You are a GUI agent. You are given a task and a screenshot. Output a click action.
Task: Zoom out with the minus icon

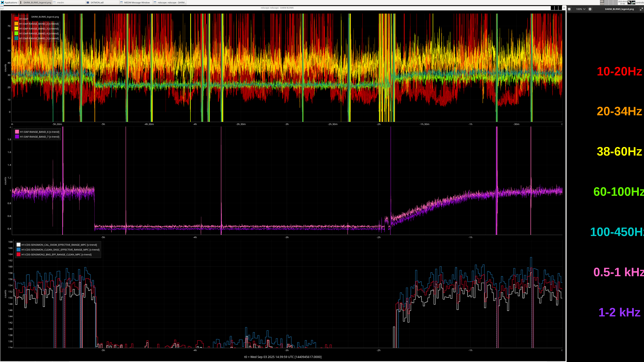pyautogui.click(x=569, y=9)
